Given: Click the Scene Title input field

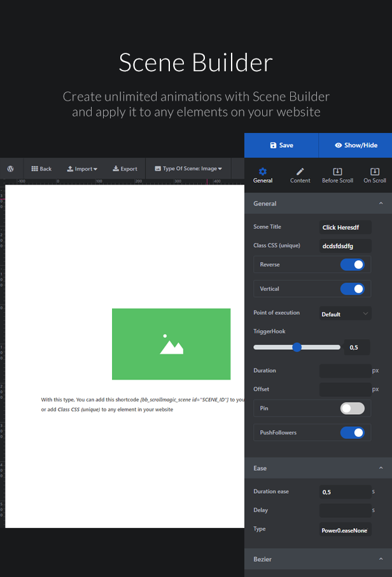Looking at the screenshot, I should (x=345, y=227).
